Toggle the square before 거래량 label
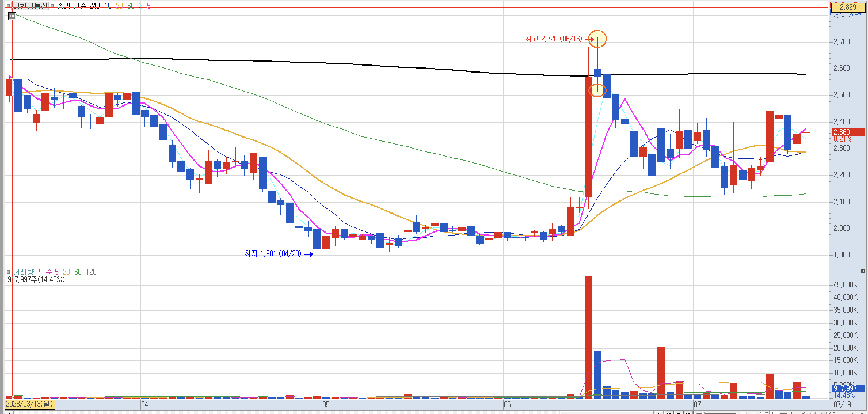Screen dimensions: 868x414 point(8,272)
